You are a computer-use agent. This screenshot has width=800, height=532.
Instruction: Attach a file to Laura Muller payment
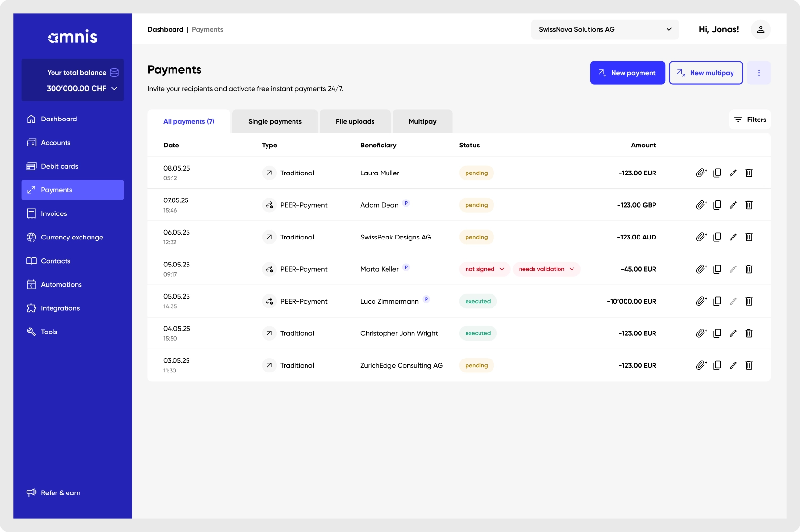[x=701, y=173]
